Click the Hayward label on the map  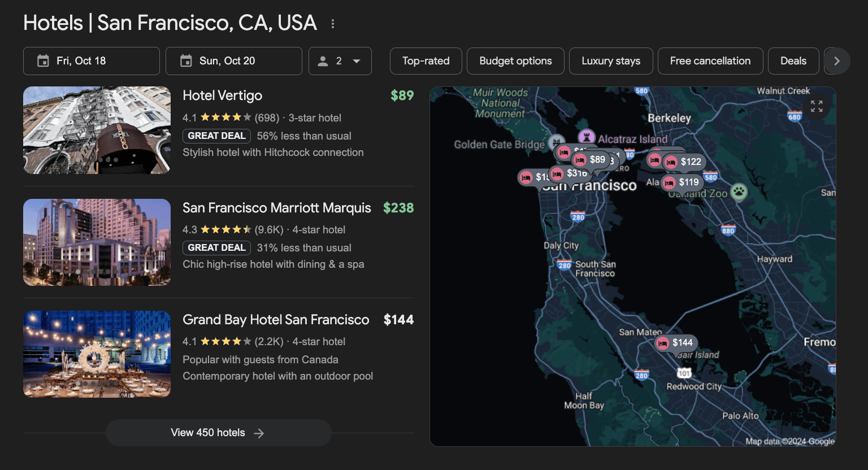coord(774,259)
